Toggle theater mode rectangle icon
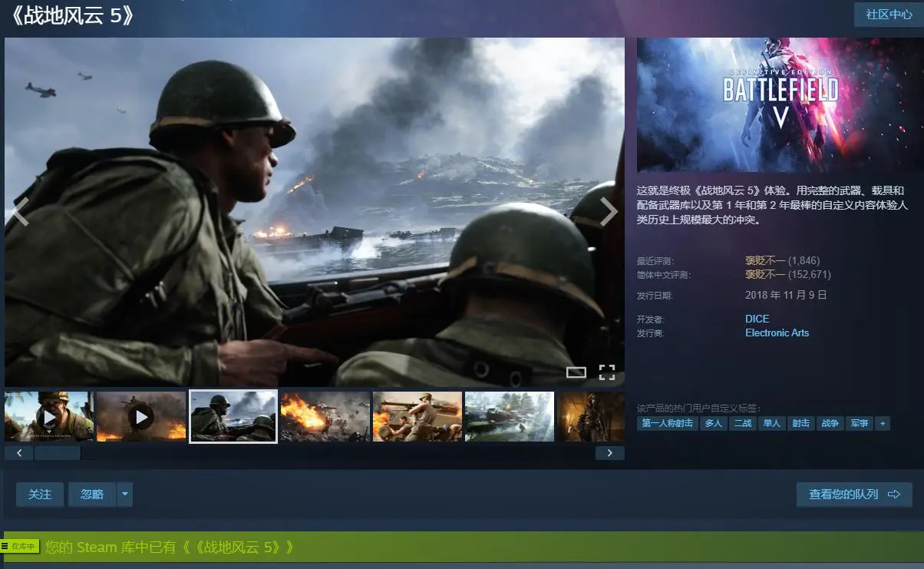This screenshot has height=569, width=924. tap(576, 372)
